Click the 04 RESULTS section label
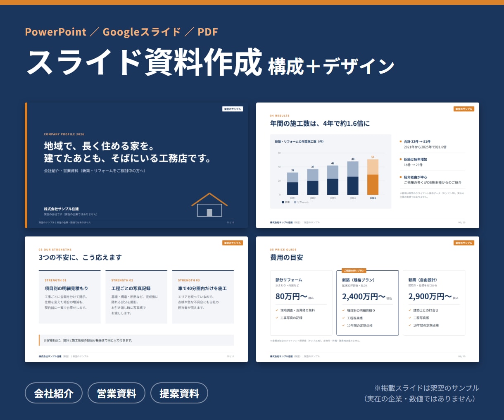 click(280, 116)
